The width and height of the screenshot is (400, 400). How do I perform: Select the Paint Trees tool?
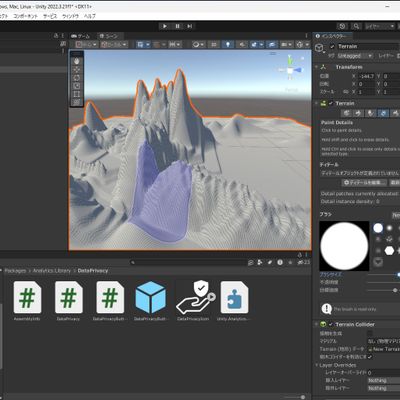click(x=371, y=113)
